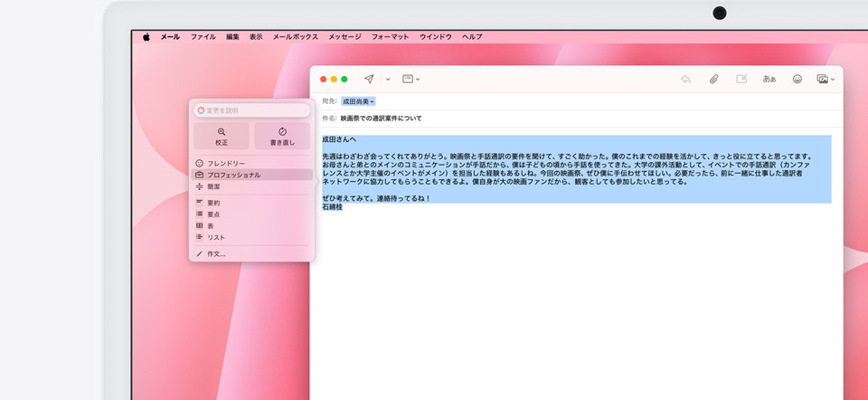
Task: Convert the text with the 表 table option
Action: [x=211, y=225]
